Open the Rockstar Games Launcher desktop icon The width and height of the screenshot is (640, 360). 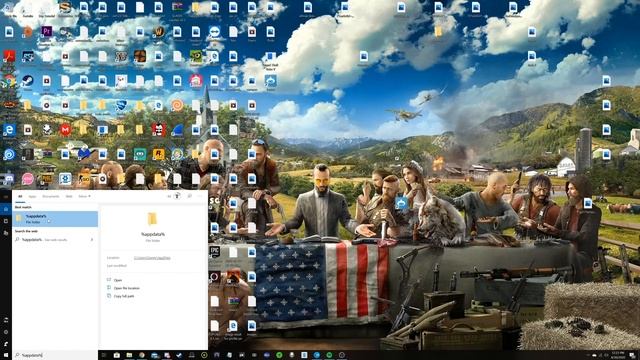pyautogui.click(x=158, y=154)
